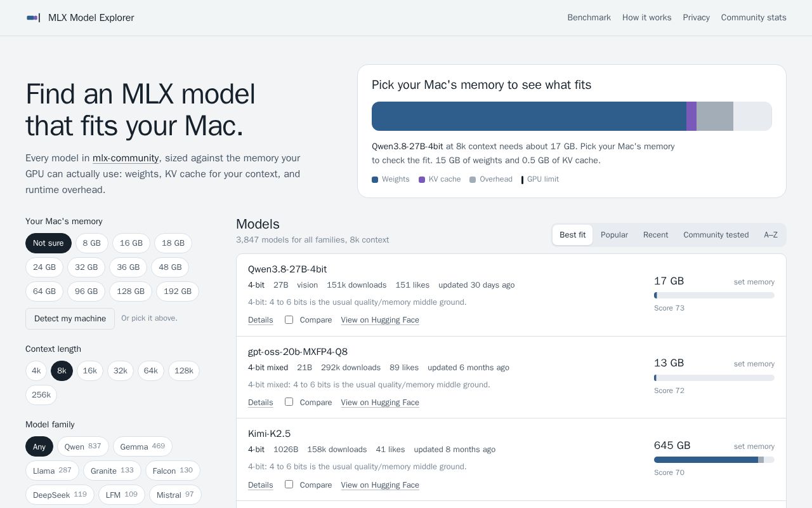Switch to the Recent sort tab
The width and height of the screenshot is (812, 508).
coord(655,235)
